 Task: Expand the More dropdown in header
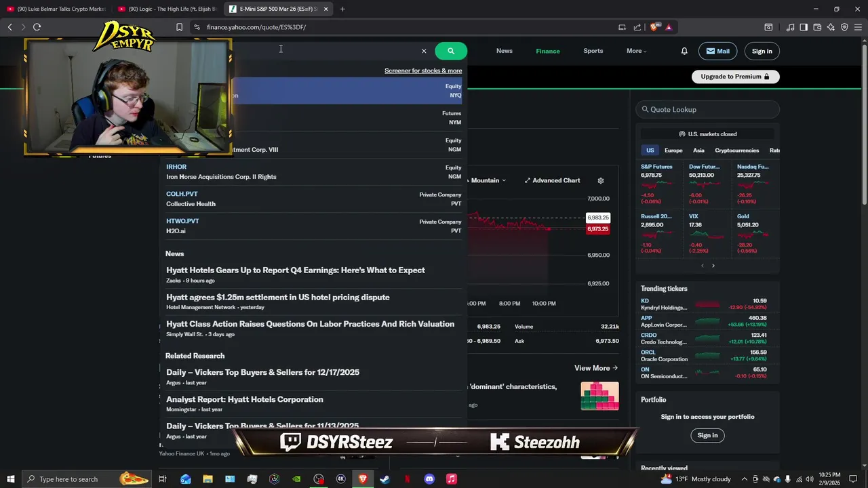(636, 51)
